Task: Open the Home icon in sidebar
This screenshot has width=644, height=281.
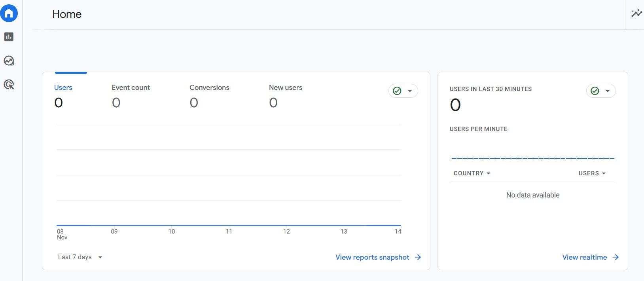Action: tap(9, 13)
